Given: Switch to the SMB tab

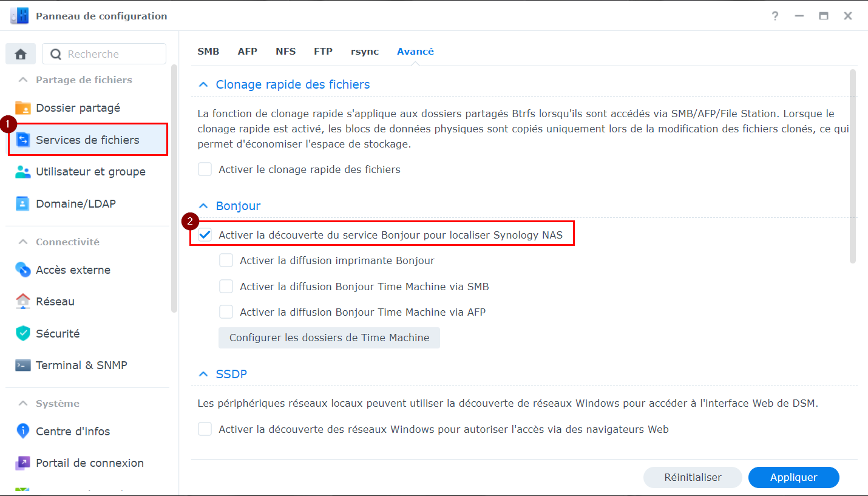Looking at the screenshot, I should pos(208,52).
